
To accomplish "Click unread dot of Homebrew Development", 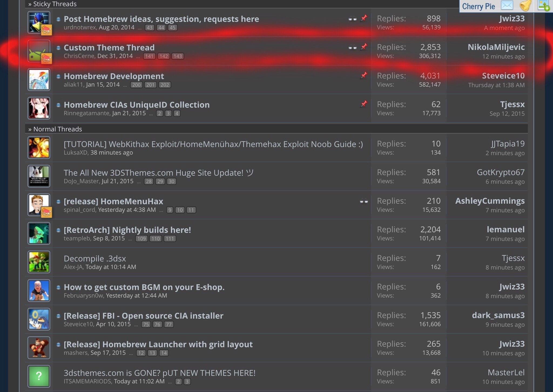I will 58,76.
